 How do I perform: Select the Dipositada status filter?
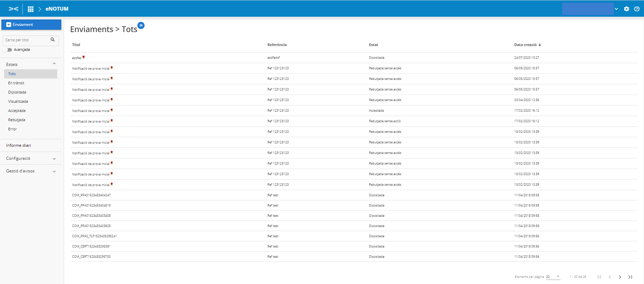[17, 92]
